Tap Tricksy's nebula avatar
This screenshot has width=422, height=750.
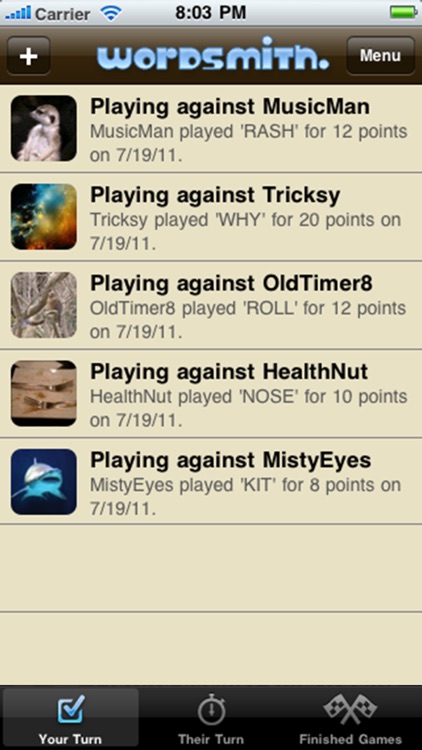(x=44, y=217)
